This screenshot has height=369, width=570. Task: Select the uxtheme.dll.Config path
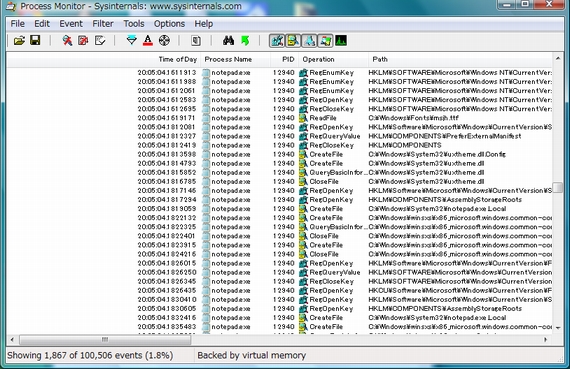(x=437, y=155)
